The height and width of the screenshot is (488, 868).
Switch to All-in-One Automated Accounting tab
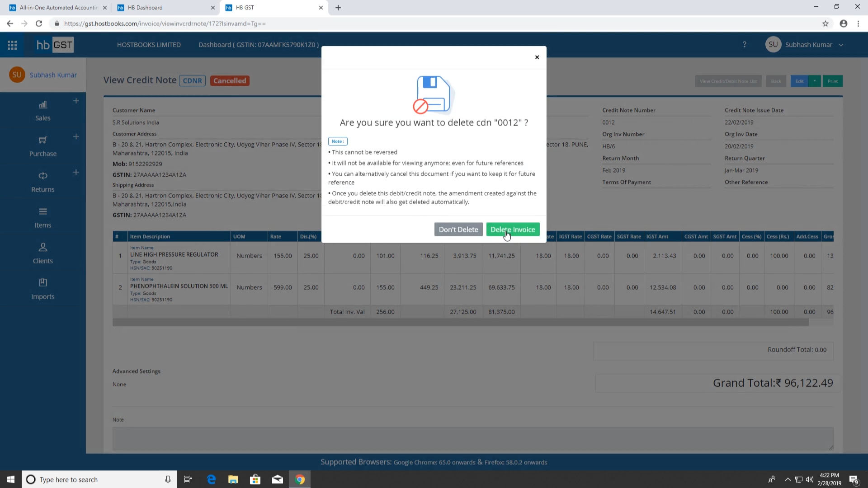tap(58, 8)
